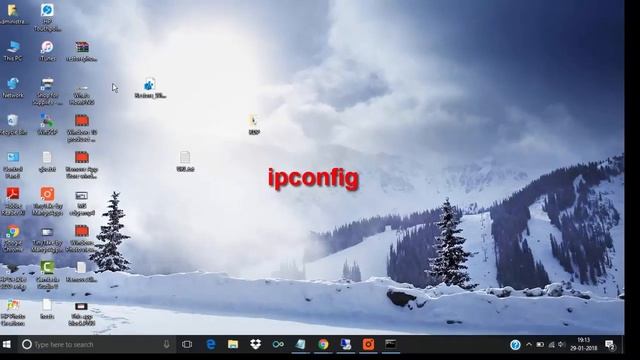Open the This PC desktop icon
This screenshot has height=360, width=640.
[13, 51]
